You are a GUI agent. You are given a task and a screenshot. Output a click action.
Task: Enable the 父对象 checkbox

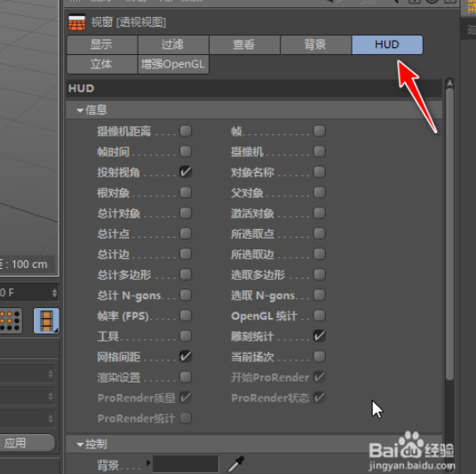click(x=320, y=193)
